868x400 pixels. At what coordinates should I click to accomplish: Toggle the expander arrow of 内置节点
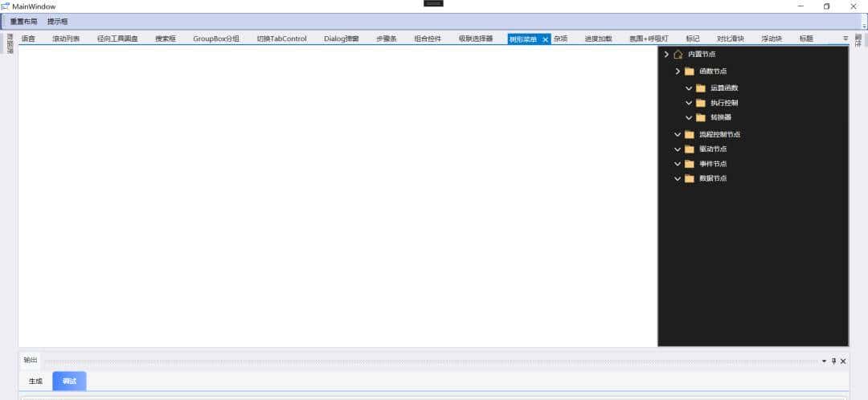point(666,55)
